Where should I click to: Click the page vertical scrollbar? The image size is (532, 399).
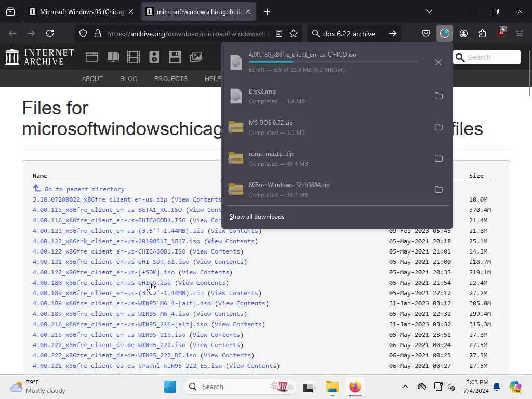click(x=529, y=73)
